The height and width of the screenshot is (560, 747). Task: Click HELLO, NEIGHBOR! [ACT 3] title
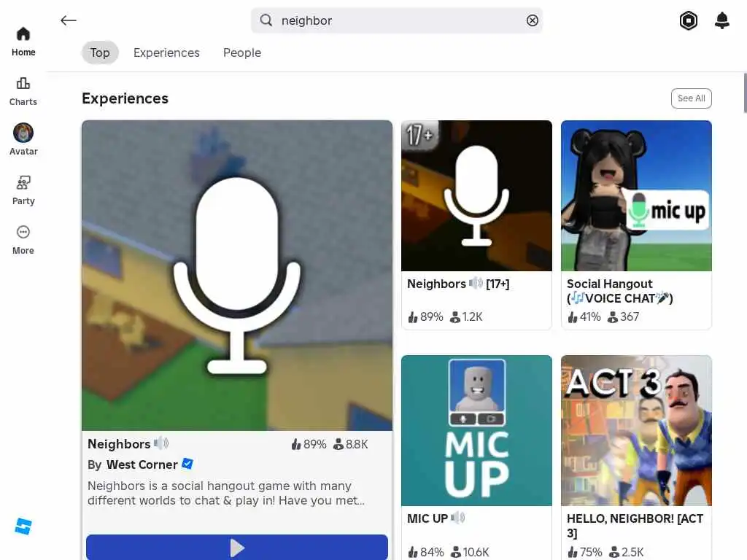point(635,526)
